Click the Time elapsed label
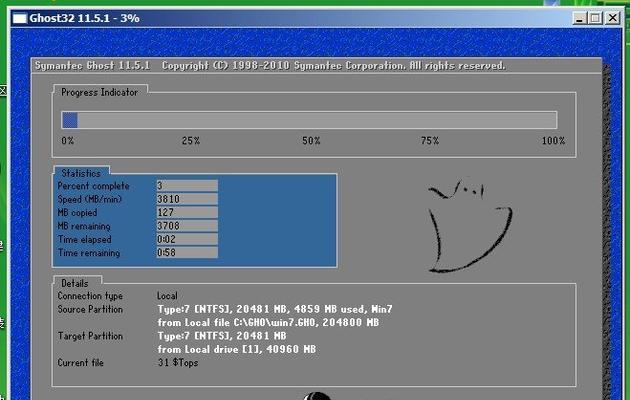Viewport: 630px width, 400px height. 84,240
